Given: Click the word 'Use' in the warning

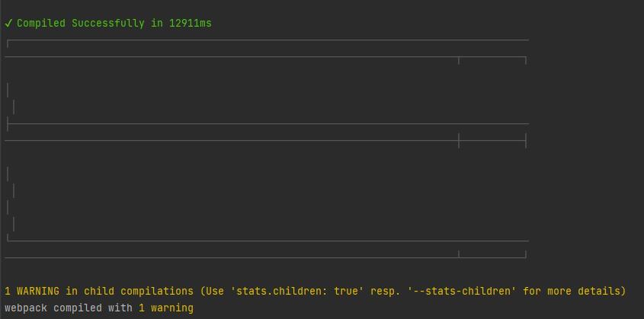Looking at the screenshot, I should coord(215,292).
